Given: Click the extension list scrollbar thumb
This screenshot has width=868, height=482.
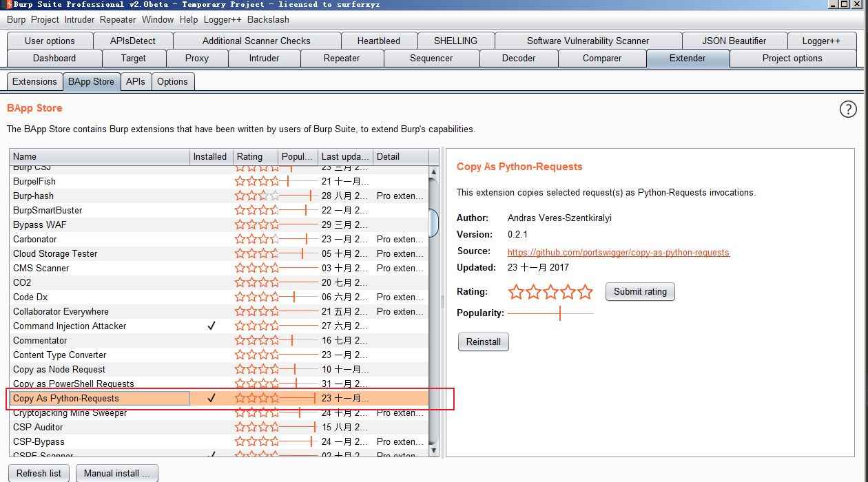Looking at the screenshot, I should [x=433, y=222].
